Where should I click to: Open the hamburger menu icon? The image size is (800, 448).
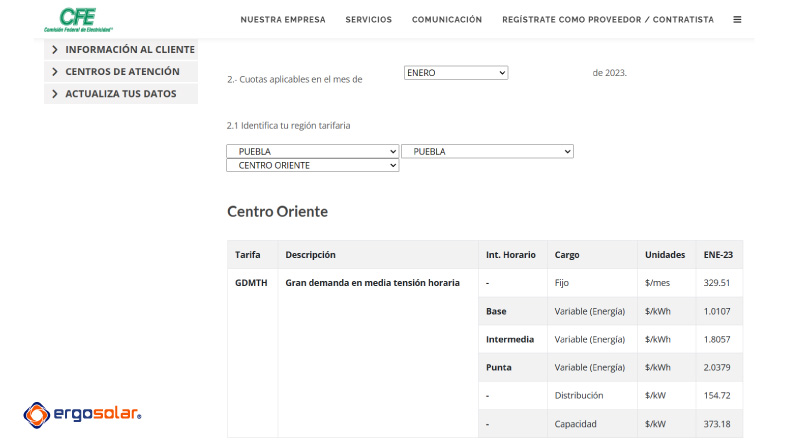[737, 19]
